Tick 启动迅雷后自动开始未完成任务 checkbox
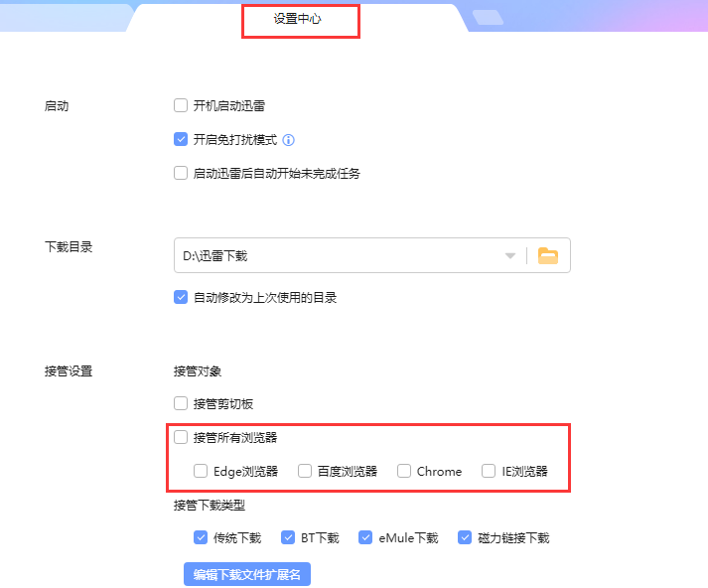Image resolution: width=708 pixels, height=588 pixels. click(181, 173)
